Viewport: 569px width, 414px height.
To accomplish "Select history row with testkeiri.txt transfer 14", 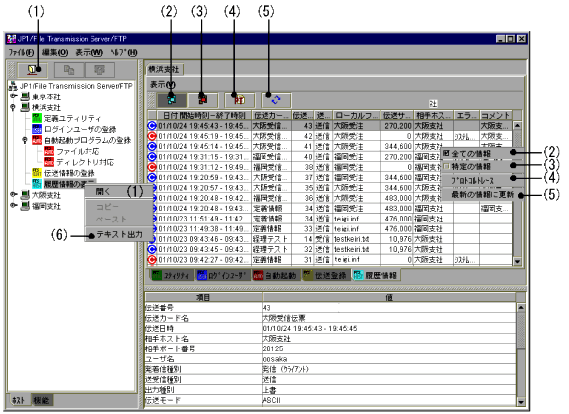I will (330, 239).
